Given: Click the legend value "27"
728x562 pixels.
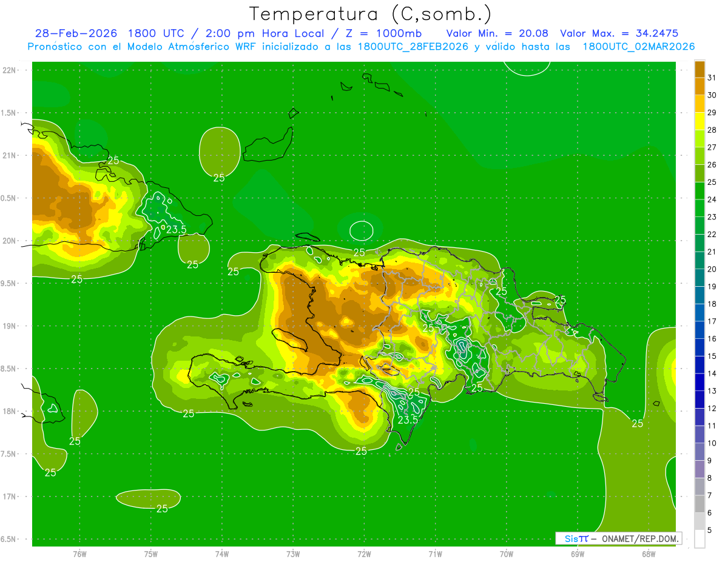Looking at the screenshot, I should tap(712, 147).
